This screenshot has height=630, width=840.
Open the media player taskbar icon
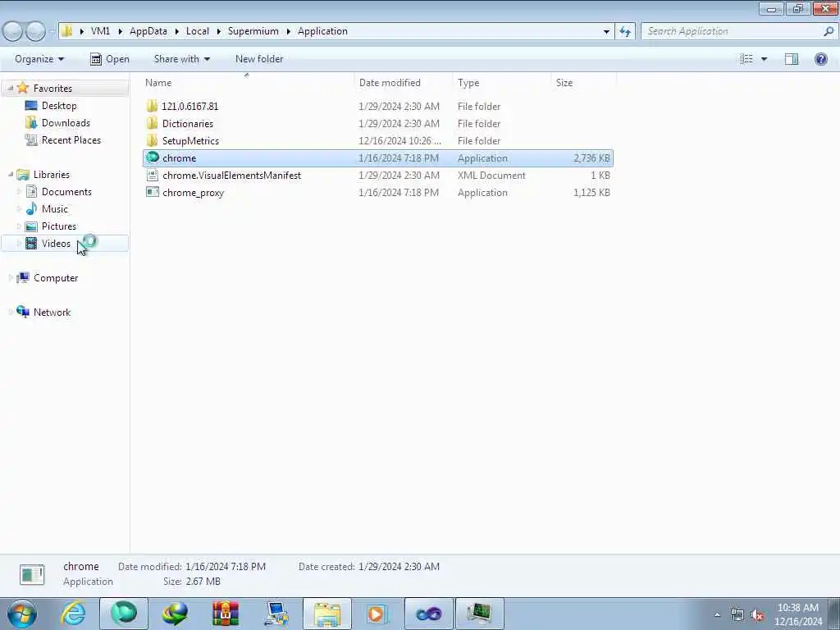(377, 614)
